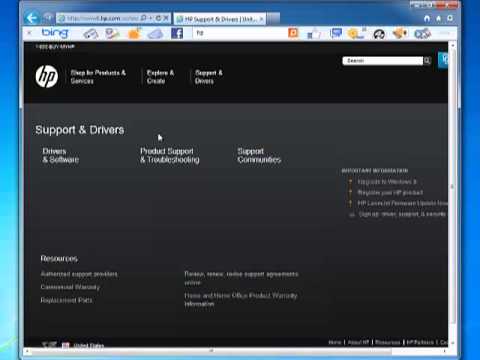
Task: Click the browser Back arrow button
Action: click(32, 18)
